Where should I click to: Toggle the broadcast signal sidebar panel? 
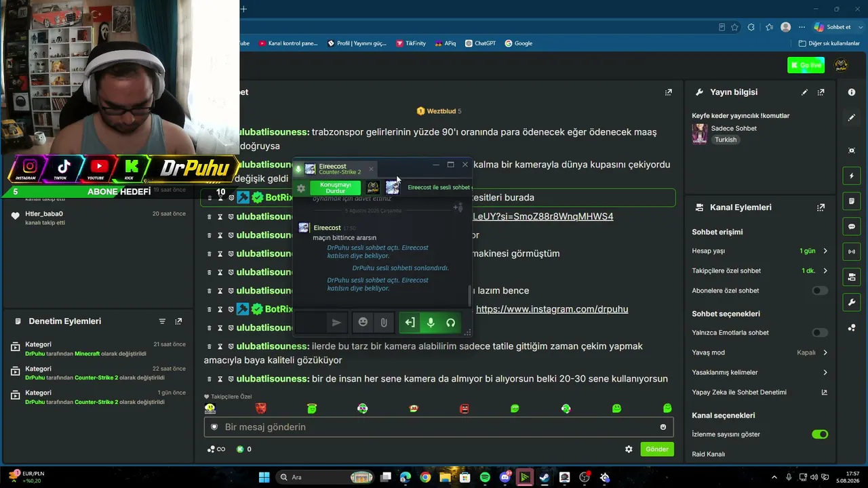pos(852,251)
